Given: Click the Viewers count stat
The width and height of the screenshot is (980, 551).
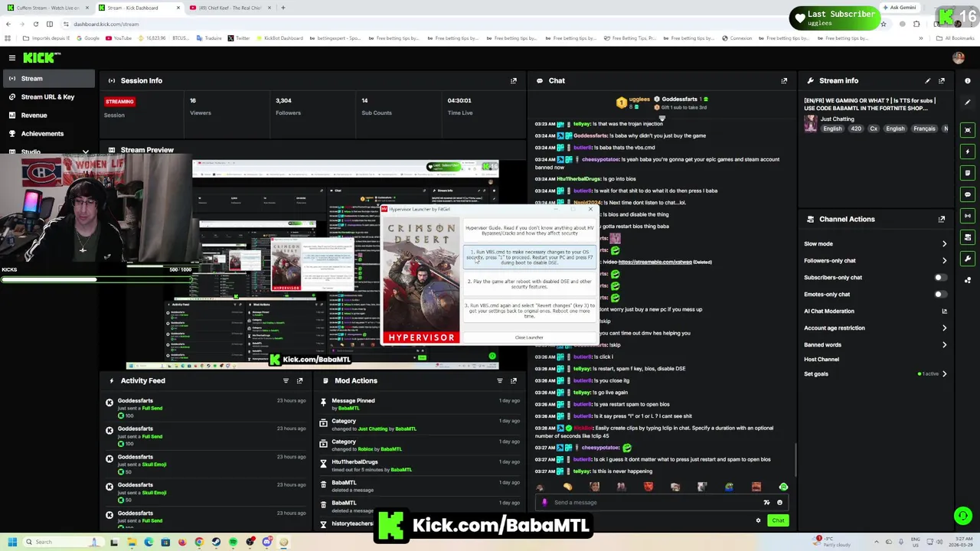Looking at the screenshot, I should coord(201,106).
